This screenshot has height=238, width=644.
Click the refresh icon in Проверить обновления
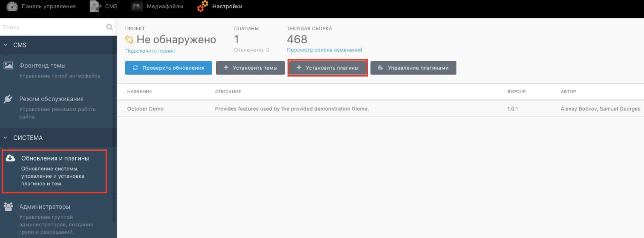point(135,68)
